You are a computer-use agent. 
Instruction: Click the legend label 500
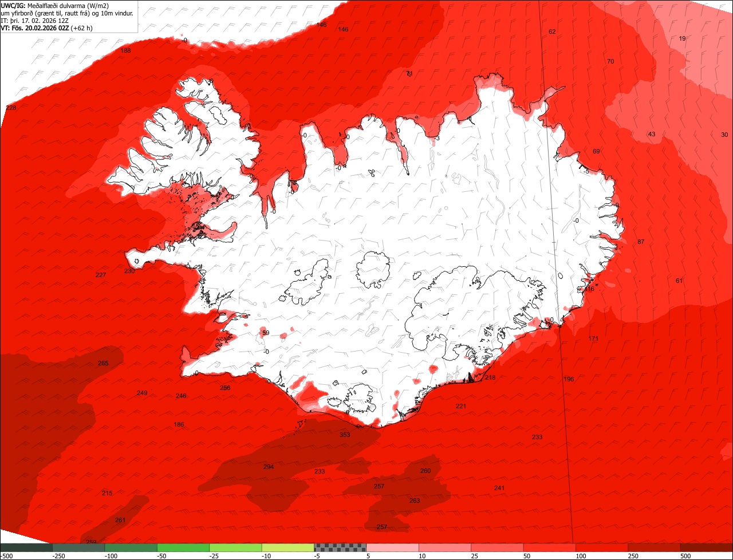click(686, 556)
